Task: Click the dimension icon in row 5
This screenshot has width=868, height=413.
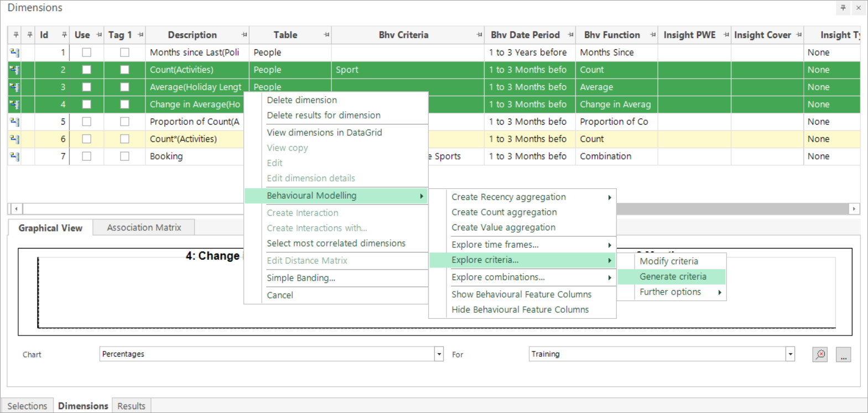Action: [x=14, y=122]
